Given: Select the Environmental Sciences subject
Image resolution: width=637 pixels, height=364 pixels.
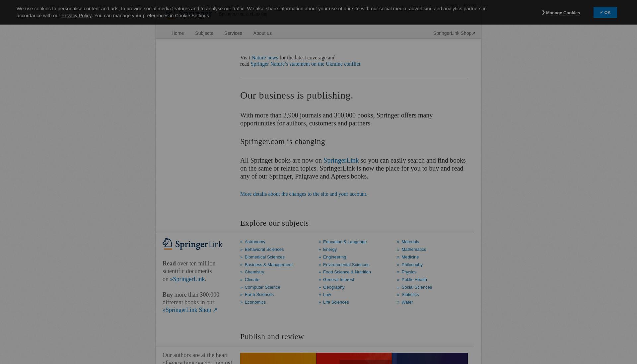Looking at the screenshot, I should coord(346,265).
